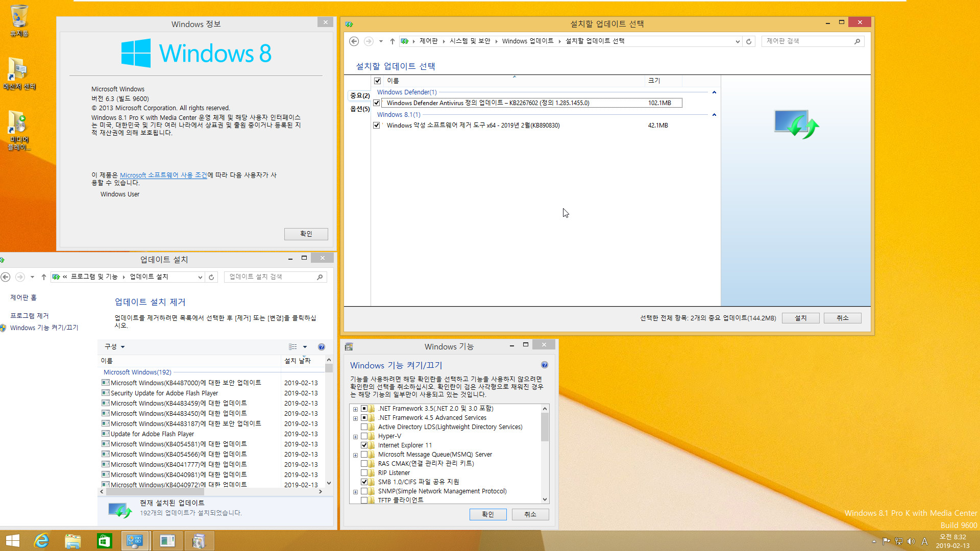
Task: Select the 옵션(5) optional updates tab
Action: pyautogui.click(x=360, y=109)
